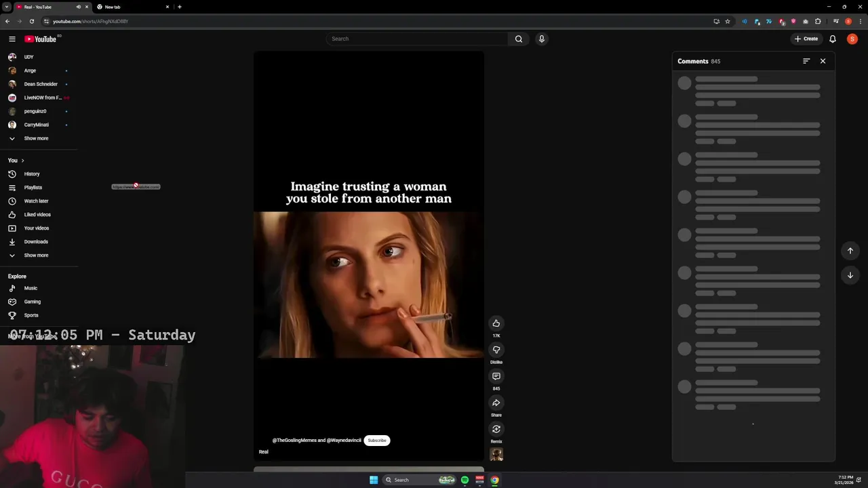Focus the YouTube search field
868x488 pixels.
point(417,39)
